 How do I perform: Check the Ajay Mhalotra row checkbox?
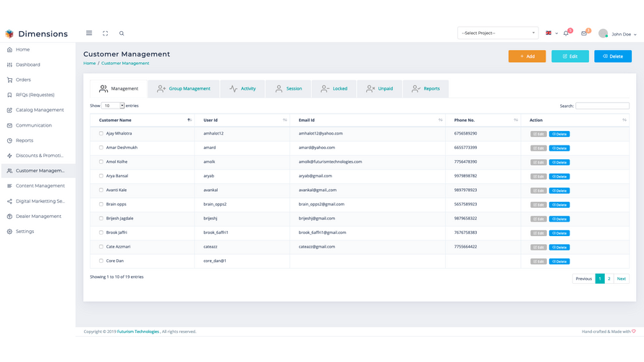101,133
